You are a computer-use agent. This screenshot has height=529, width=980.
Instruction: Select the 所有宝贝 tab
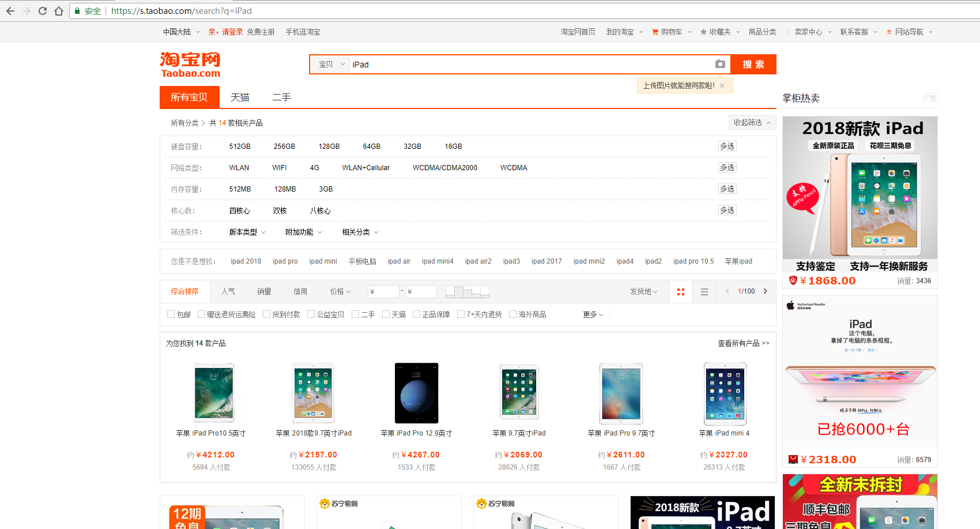[189, 97]
